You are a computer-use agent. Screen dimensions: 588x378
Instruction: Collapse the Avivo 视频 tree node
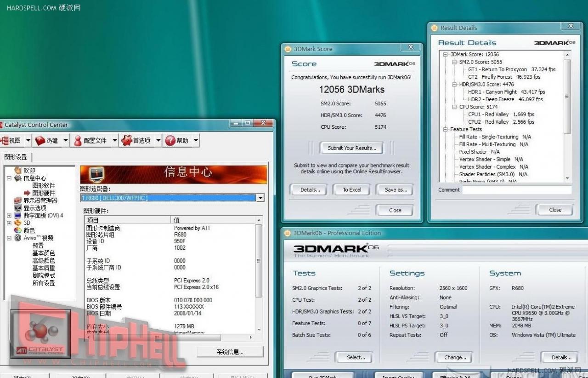[9, 238]
